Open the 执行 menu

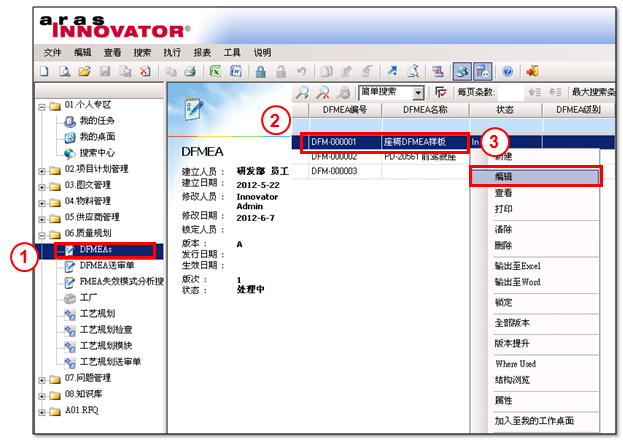172,52
